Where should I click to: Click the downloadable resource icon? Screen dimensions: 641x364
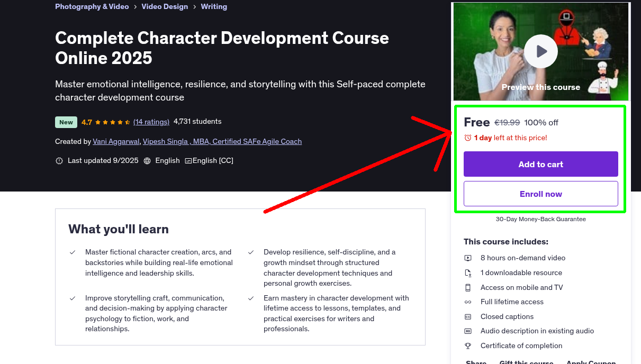[468, 273]
